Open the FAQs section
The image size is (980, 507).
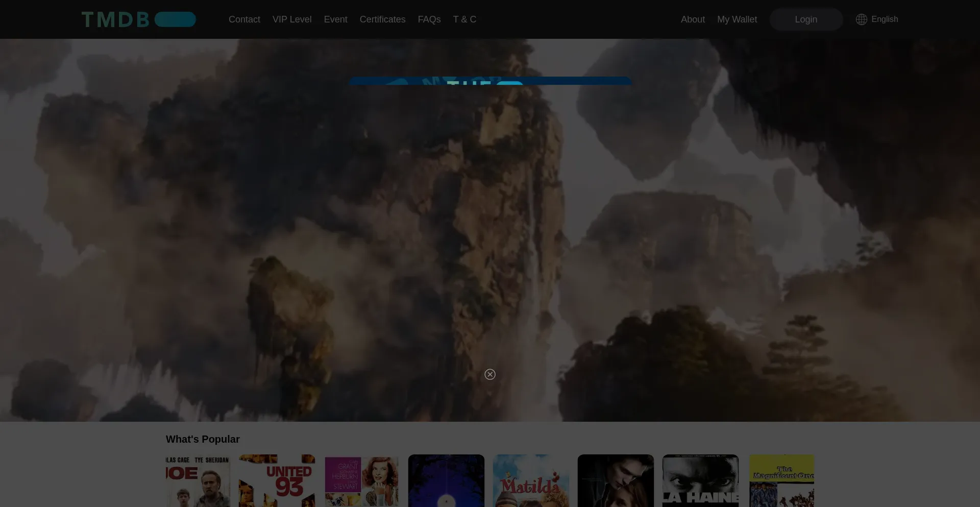429,19
